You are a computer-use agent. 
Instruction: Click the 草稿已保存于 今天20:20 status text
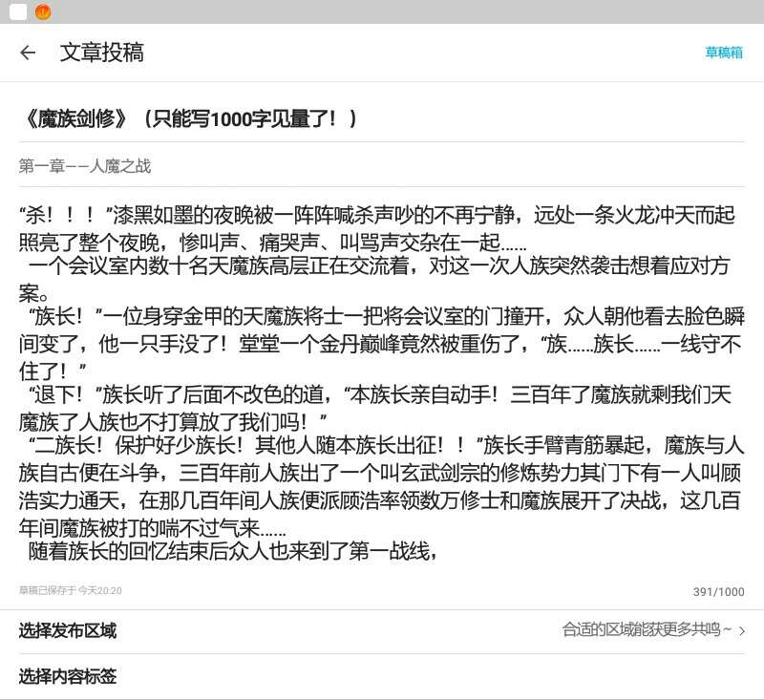coord(71,591)
